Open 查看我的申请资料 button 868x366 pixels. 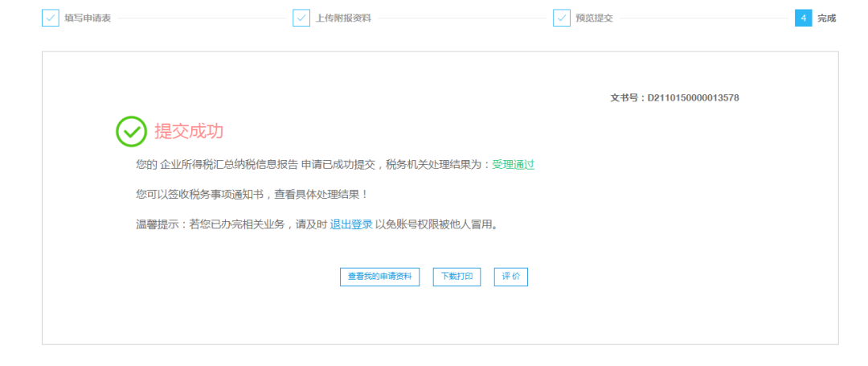[x=379, y=277]
